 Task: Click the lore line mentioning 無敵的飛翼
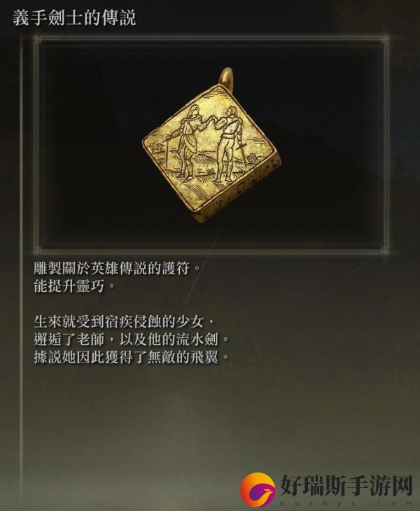click(131, 358)
